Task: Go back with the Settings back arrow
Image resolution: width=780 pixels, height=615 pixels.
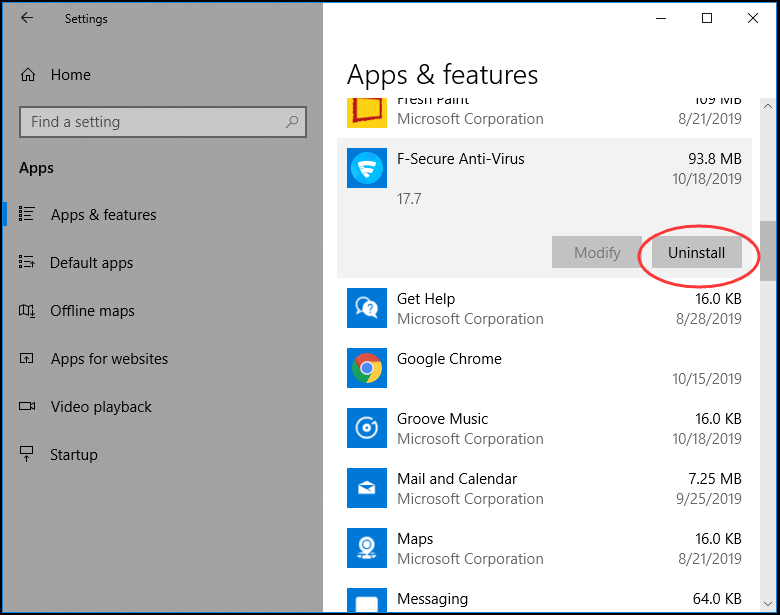Action: pos(27,18)
